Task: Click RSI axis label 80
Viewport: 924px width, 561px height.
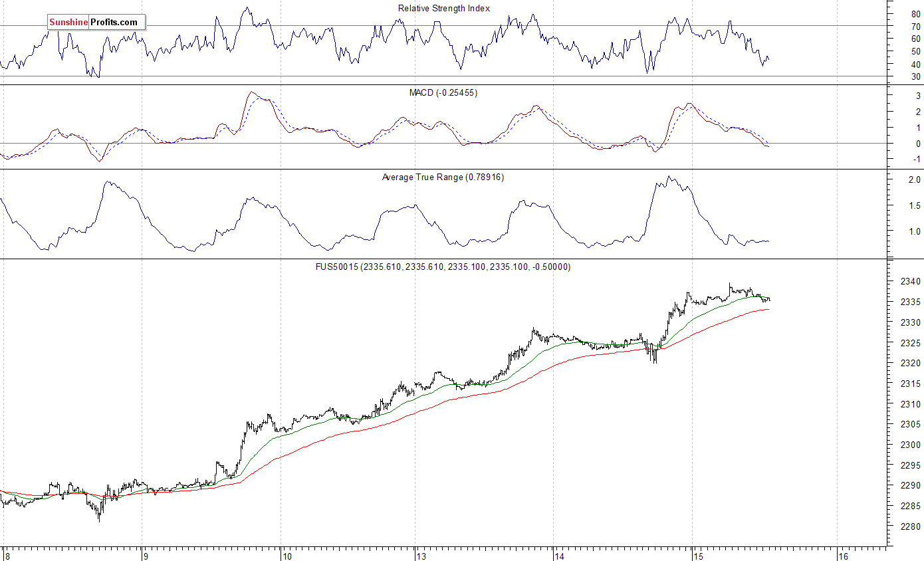Action: pyautogui.click(x=916, y=14)
